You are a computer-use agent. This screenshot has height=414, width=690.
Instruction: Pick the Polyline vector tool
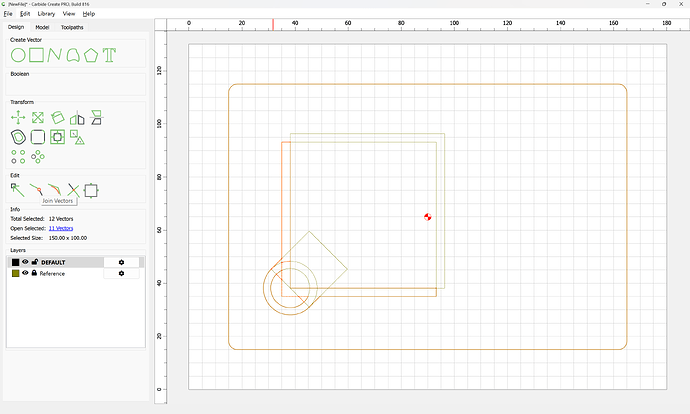[x=54, y=55]
